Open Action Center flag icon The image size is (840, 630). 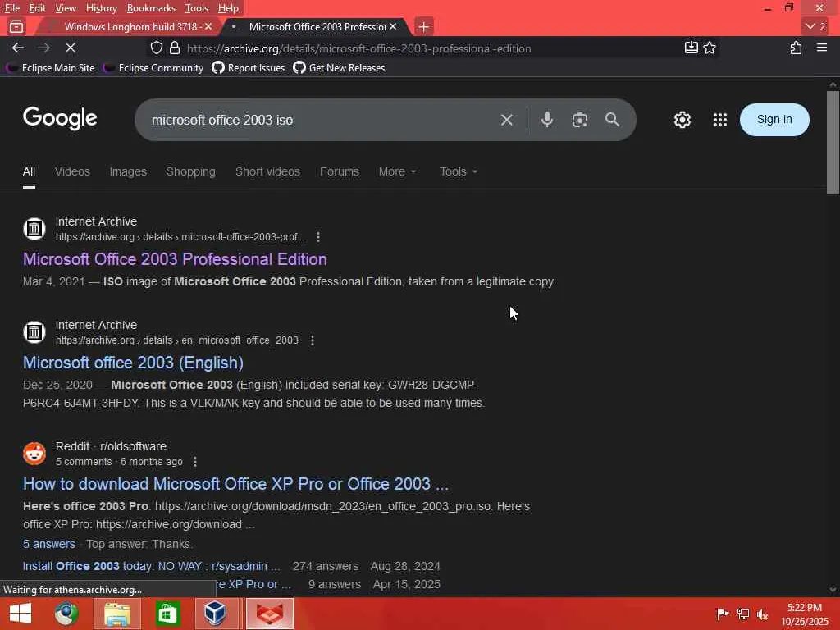pyautogui.click(x=723, y=614)
